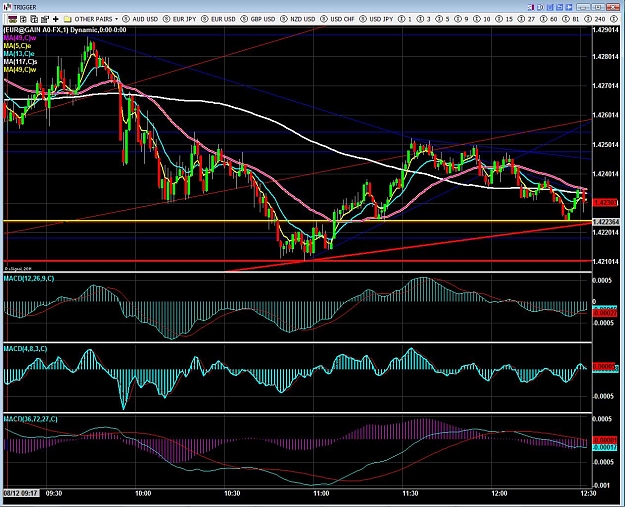Switch symbol to EUR JPY
This screenshot has width=625, height=507.
click(x=180, y=19)
